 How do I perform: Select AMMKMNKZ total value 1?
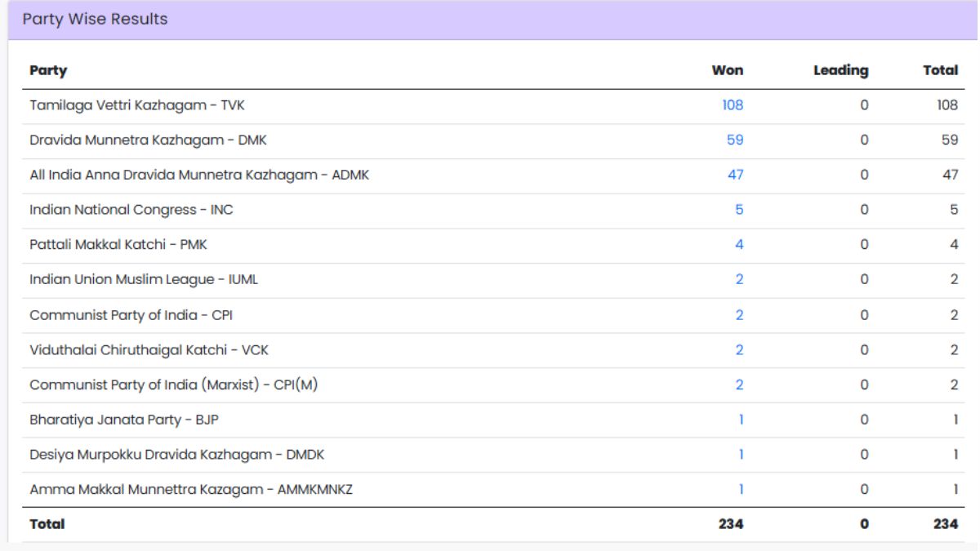955,489
